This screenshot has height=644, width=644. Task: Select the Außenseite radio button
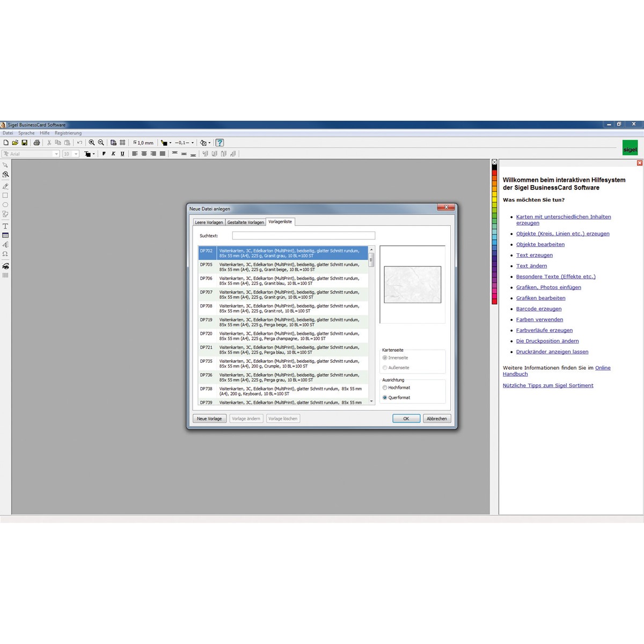point(385,368)
